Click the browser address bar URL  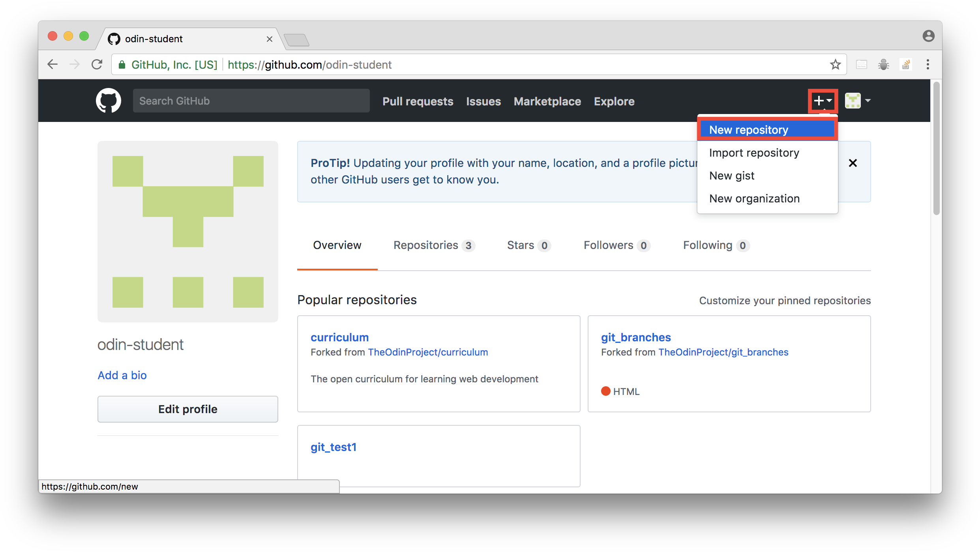(309, 64)
